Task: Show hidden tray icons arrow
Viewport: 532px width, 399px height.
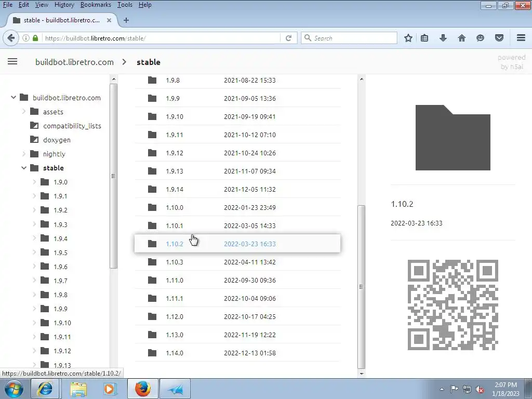Action: 442,389
